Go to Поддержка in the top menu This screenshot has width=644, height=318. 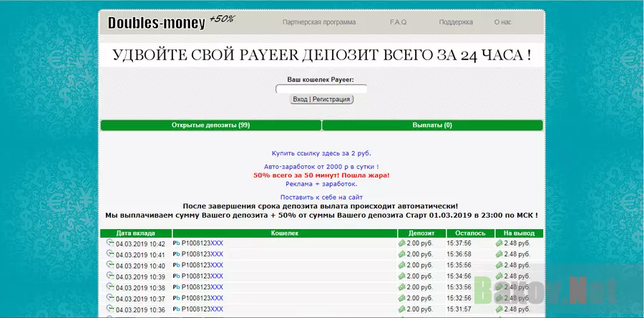(456, 22)
